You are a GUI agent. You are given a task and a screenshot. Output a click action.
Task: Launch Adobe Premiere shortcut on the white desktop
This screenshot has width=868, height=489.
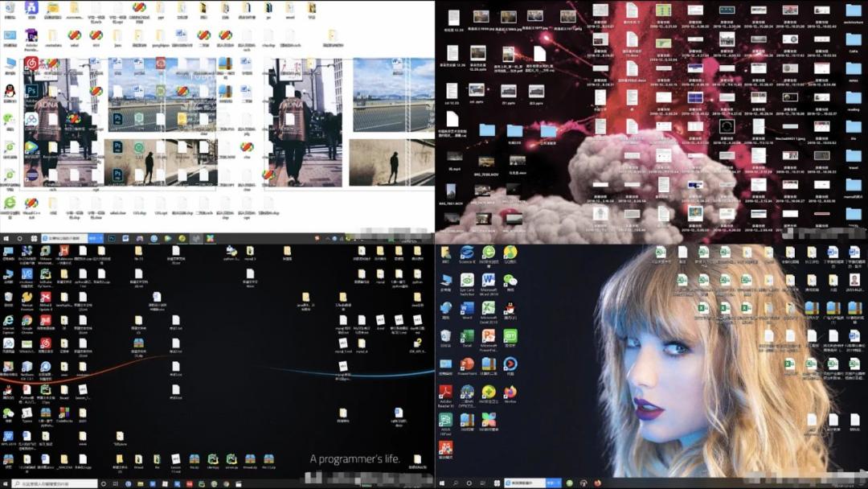click(x=31, y=35)
